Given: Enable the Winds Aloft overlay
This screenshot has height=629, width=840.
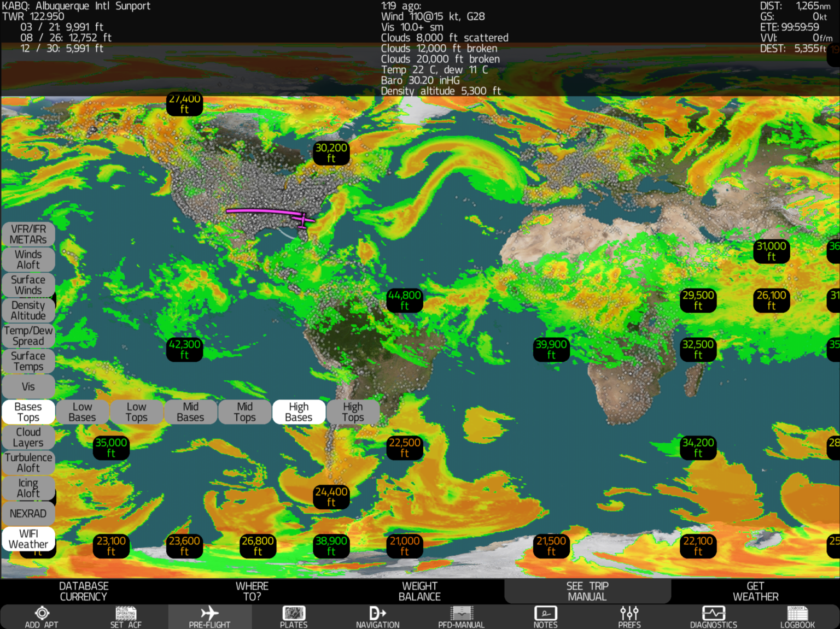Looking at the screenshot, I should (x=28, y=260).
